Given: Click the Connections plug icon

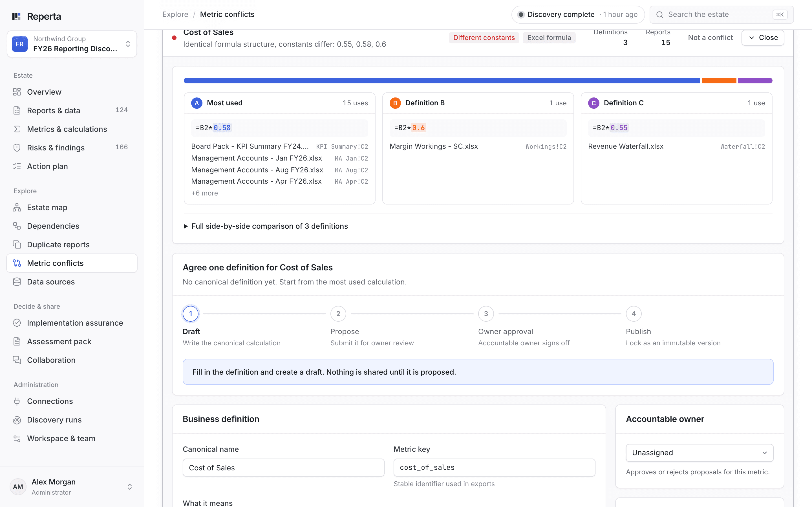Looking at the screenshot, I should click(17, 401).
